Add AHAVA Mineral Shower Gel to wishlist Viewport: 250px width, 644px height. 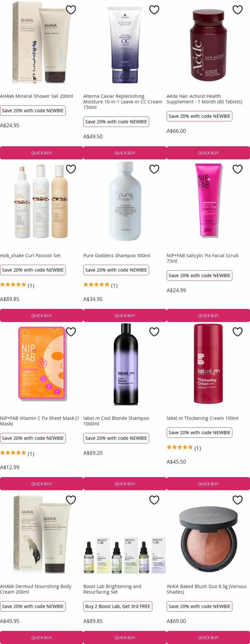[x=71, y=10]
